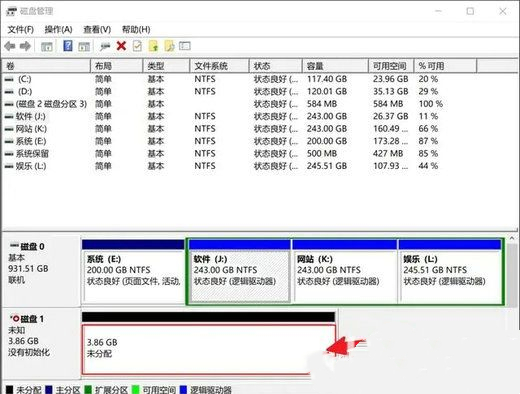Sort by the % 可用 column header
This screenshot has height=394, width=520.
[x=445, y=66]
